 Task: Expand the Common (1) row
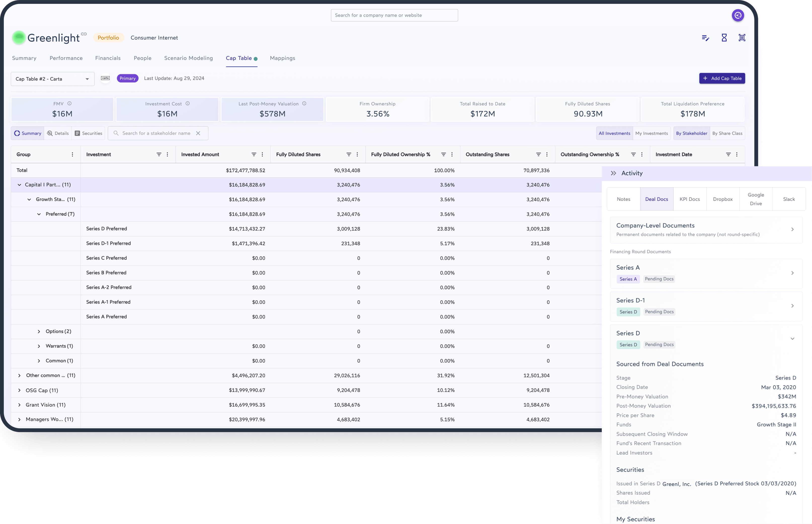(39, 361)
